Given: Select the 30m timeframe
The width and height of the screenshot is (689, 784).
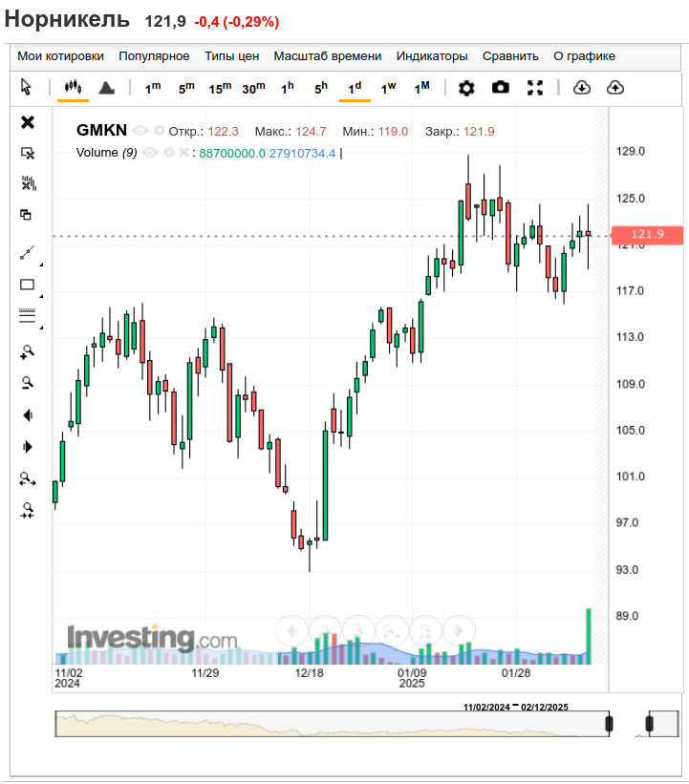Looking at the screenshot, I should tap(253, 88).
